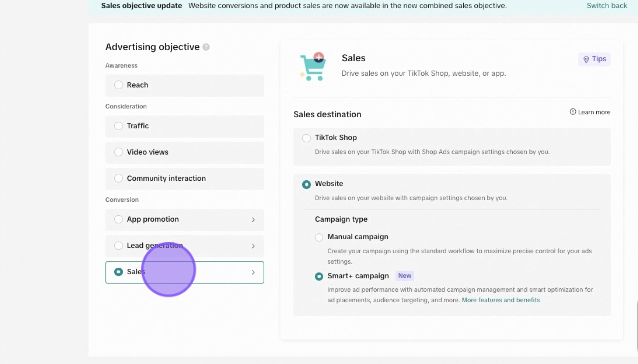This screenshot has height=364, width=638.
Task: Expand the Lead generation chevron arrow
Action: [253, 246]
